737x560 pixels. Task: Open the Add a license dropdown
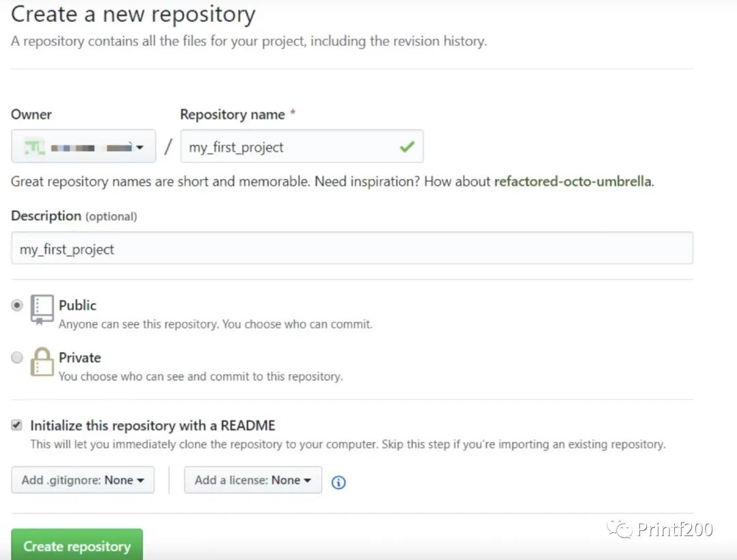click(252, 480)
